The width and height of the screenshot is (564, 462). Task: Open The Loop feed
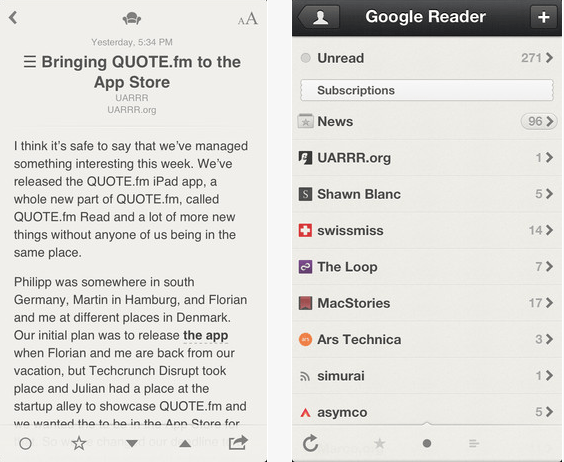pos(427,267)
